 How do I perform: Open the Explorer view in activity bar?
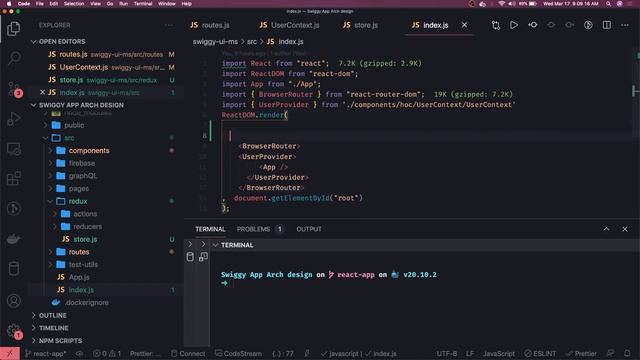pyautogui.click(x=13, y=29)
